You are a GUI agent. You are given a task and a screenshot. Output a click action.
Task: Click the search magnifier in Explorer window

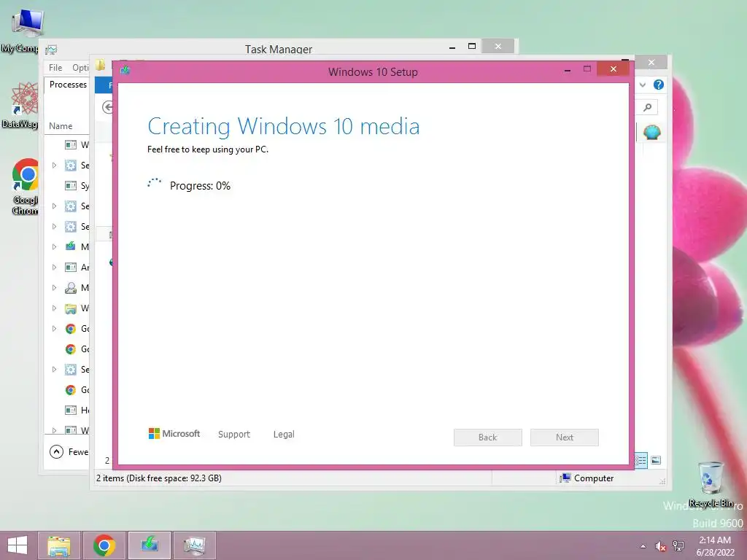click(x=648, y=108)
